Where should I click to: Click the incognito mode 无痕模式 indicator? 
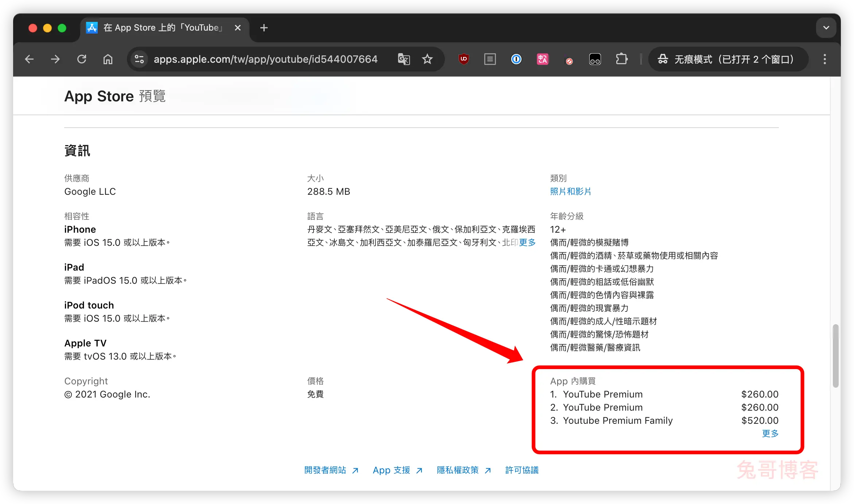[x=728, y=59]
